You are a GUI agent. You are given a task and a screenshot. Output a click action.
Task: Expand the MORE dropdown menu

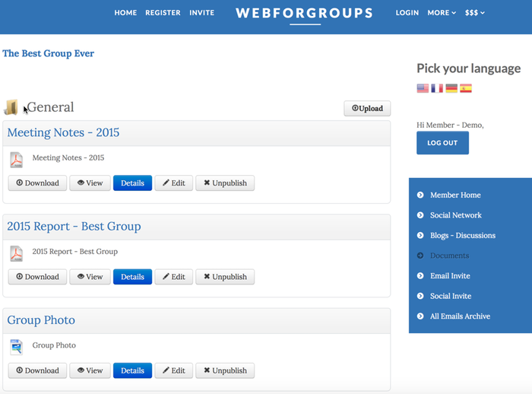point(442,13)
